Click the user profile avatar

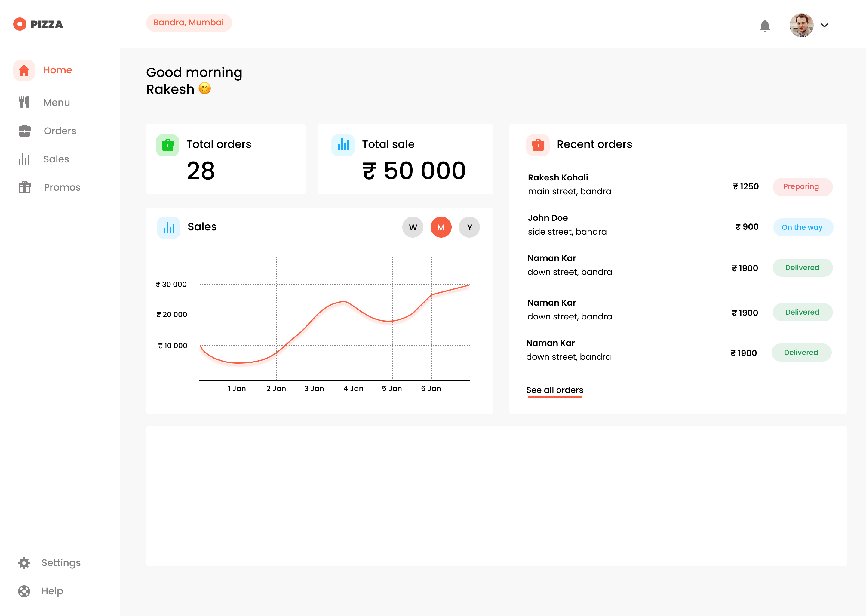tap(801, 25)
